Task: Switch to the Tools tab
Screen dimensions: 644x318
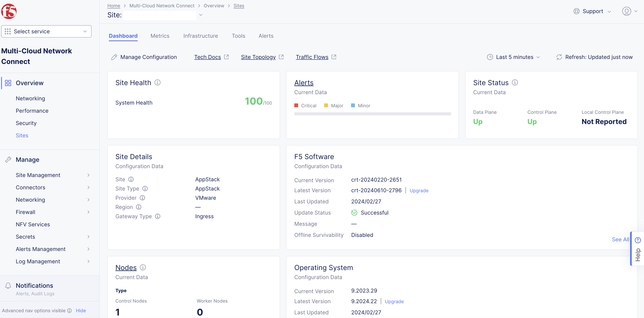Action: (239, 36)
